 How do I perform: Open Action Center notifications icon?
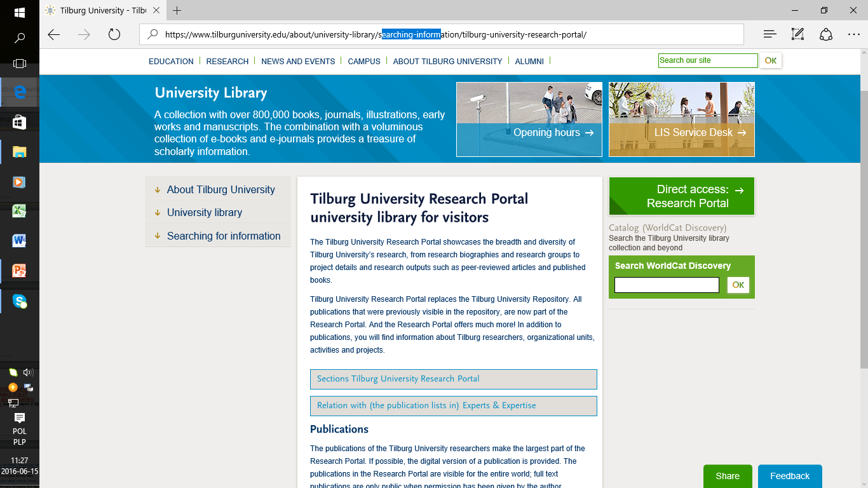tap(20, 417)
